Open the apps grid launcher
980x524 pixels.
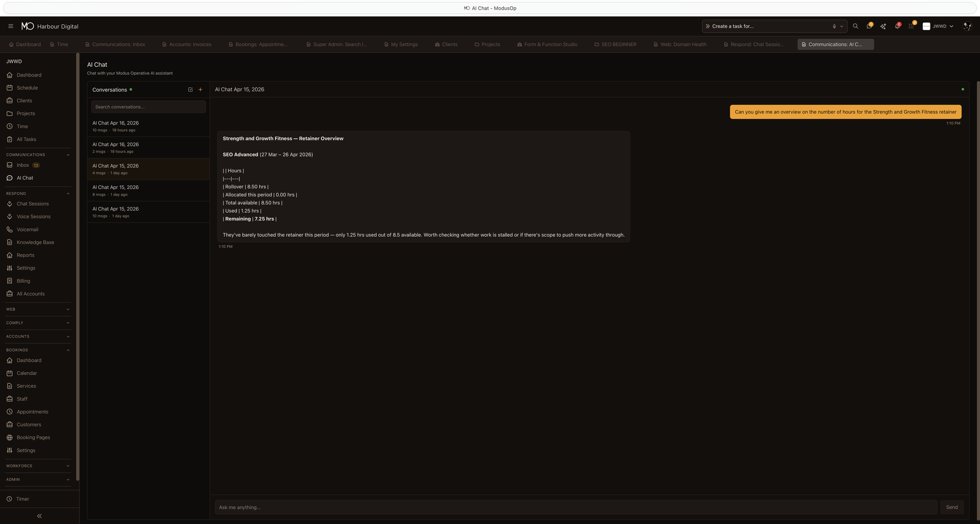pyautogui.click(x=911, y=26)
